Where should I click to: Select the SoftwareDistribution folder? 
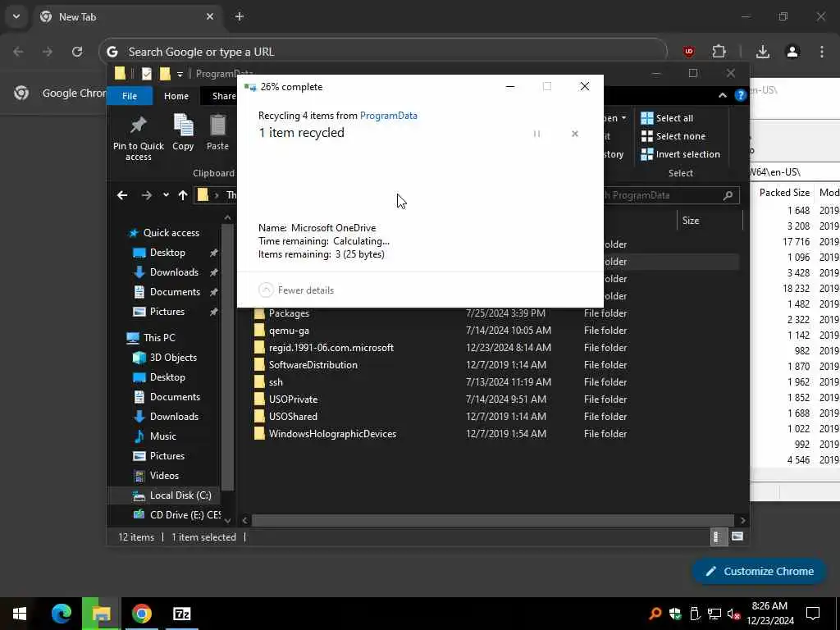point(313,365)
